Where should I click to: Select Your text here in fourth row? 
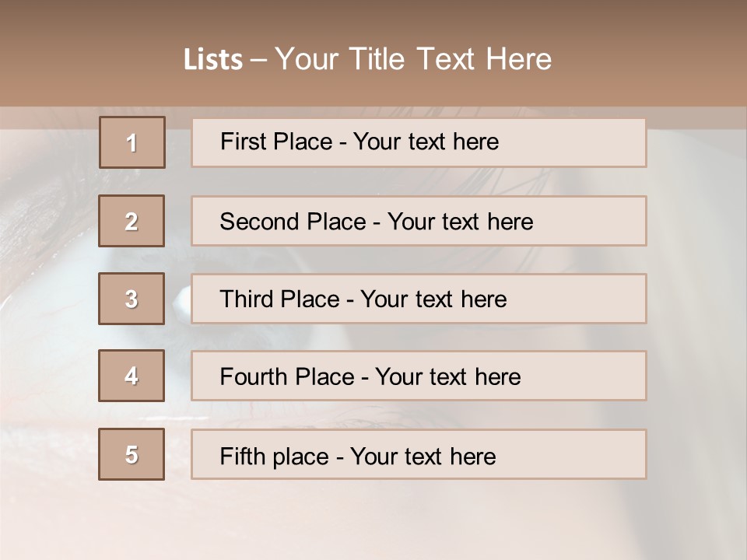(448, 377)
